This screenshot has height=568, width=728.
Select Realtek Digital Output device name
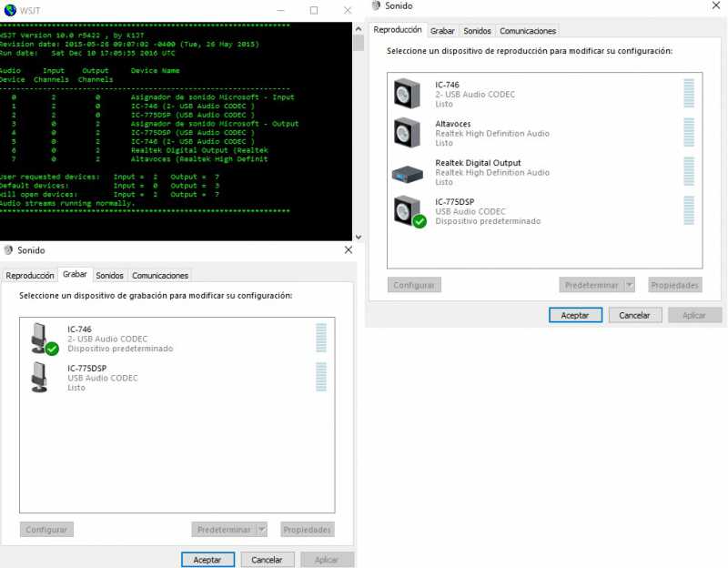(479, 163)
